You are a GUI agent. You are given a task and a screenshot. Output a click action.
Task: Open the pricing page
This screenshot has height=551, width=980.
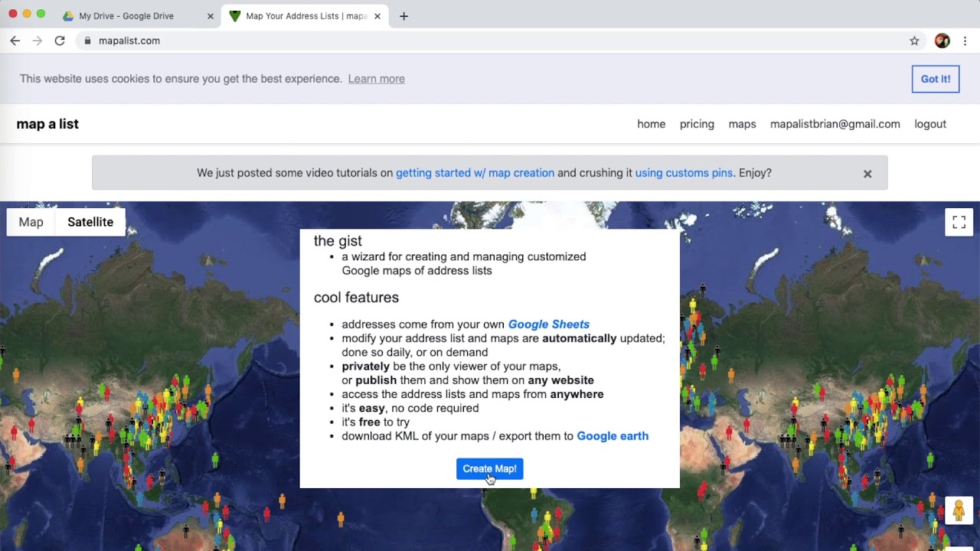(x=697, y=124)
